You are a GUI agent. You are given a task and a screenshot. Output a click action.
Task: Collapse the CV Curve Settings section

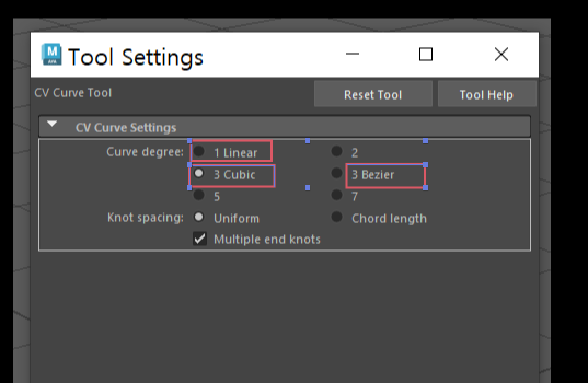[52, 124]
